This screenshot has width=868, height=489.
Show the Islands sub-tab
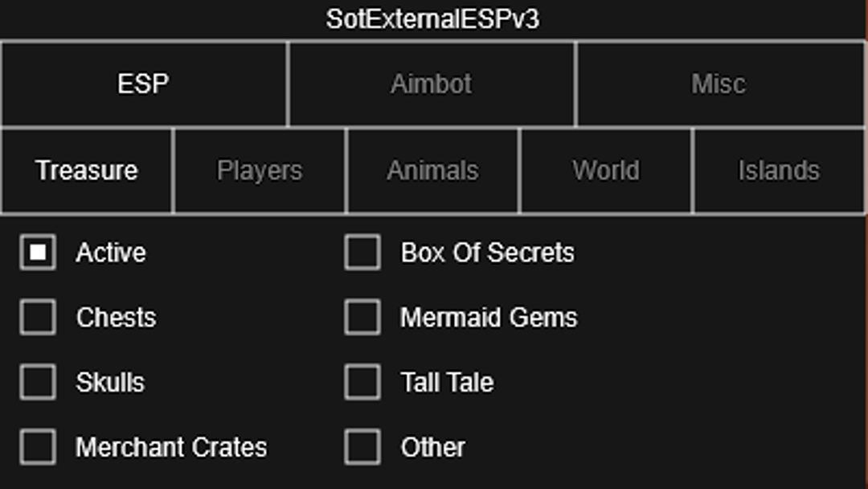(x=779, y=171)
